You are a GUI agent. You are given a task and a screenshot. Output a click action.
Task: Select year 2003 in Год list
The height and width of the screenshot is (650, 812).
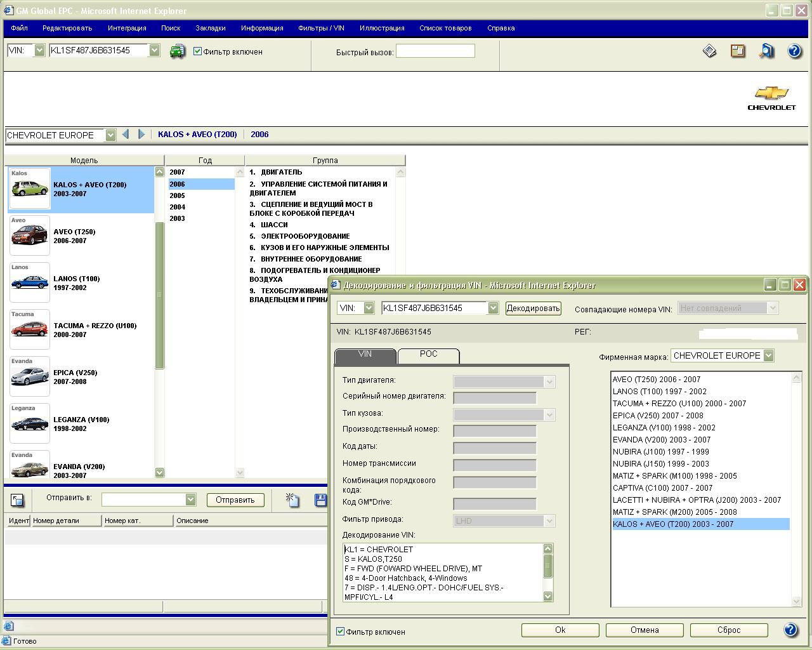201,218
